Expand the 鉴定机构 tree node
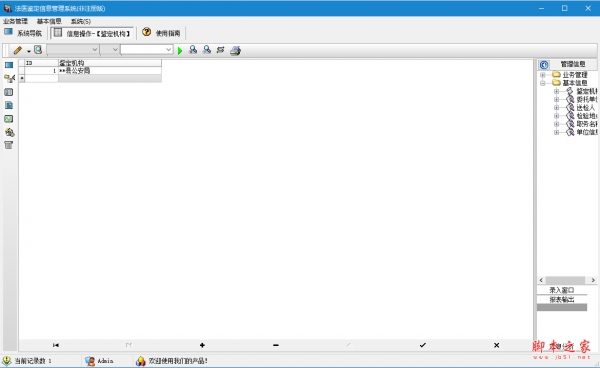 [x=556, y=91]
